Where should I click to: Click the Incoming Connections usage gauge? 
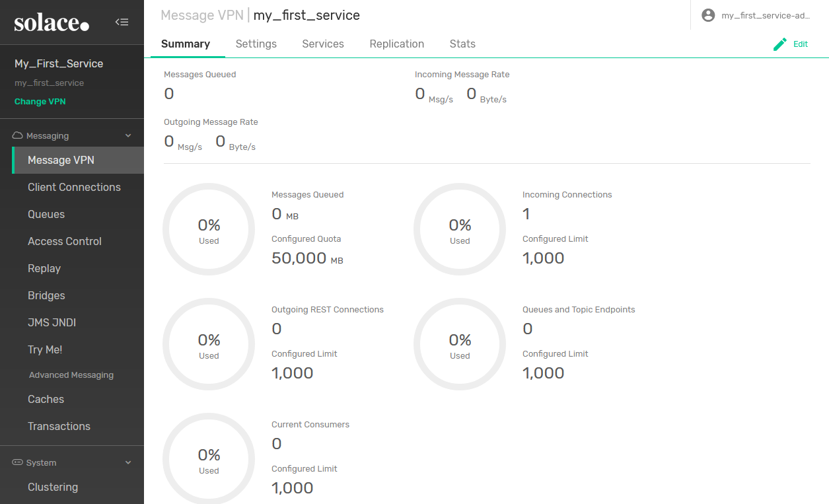[x=460, y=229]
